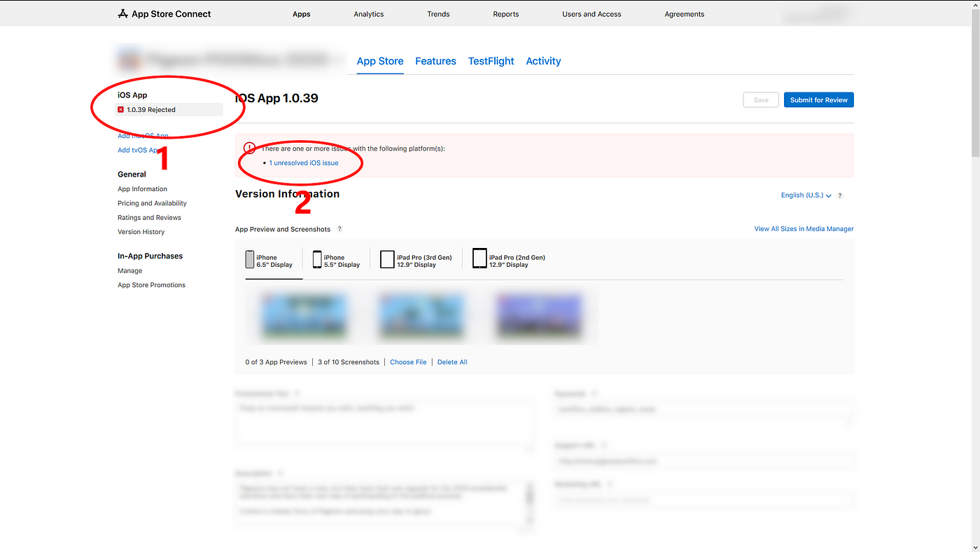Click into the Promotional Text field

coord(384,423)
